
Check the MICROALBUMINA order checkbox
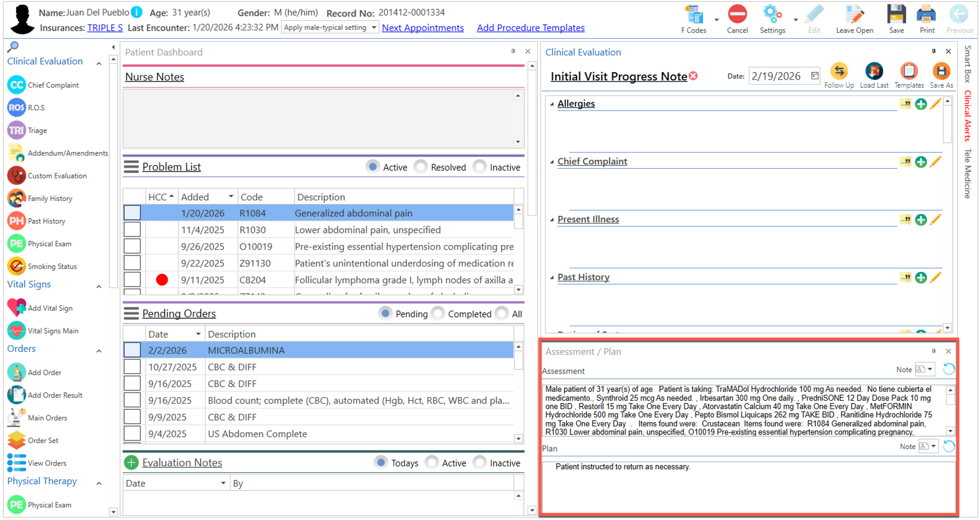(132, 350)
